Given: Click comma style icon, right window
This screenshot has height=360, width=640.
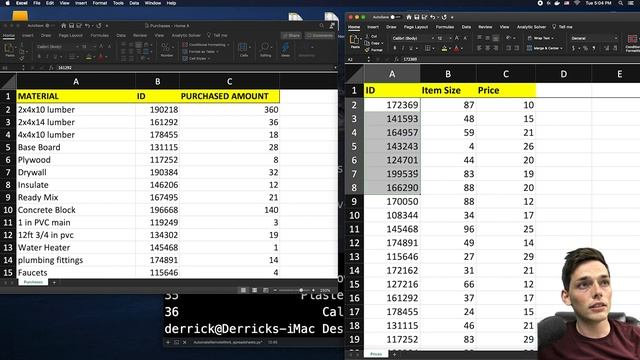Looking at the screenshot, I should pyautogui.click(x=594, y=48).
